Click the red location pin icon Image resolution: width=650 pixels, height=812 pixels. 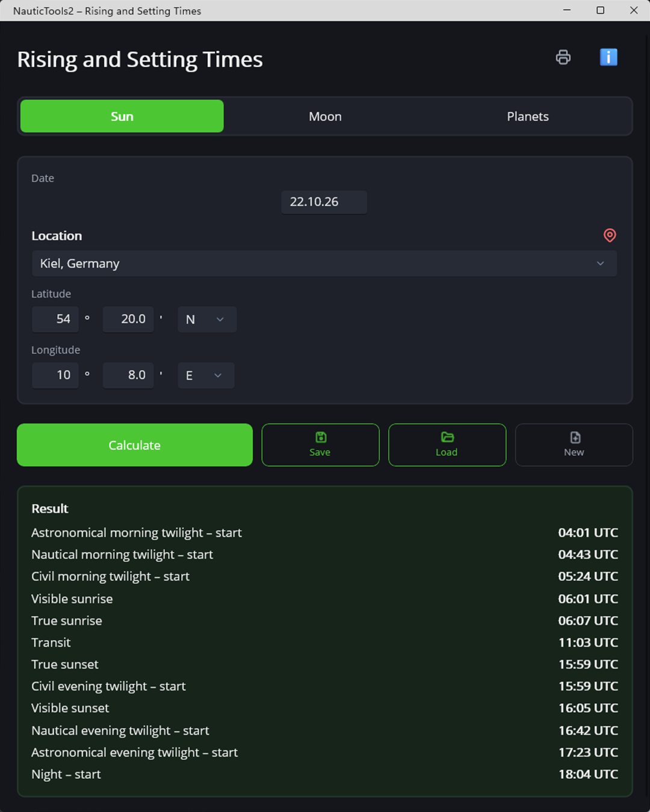pyautogui.click(x=610, y=235)
